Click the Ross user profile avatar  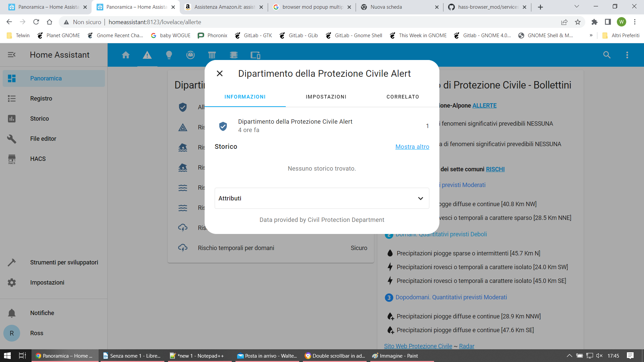(x=12, y=333)
